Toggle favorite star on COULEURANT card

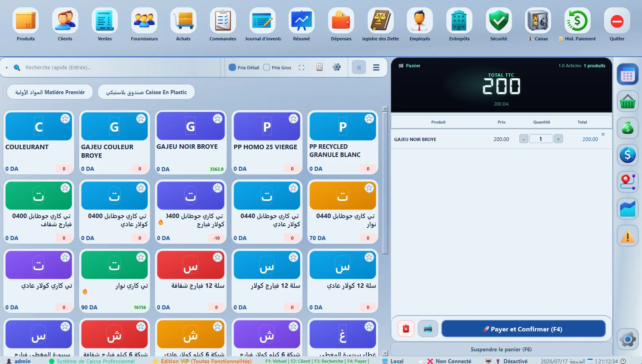point(65,119)
